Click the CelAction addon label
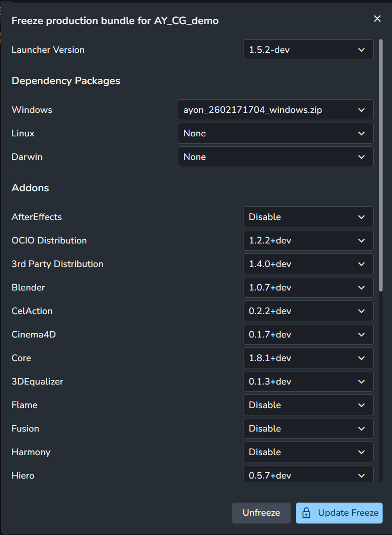 (x=32, y=311)
